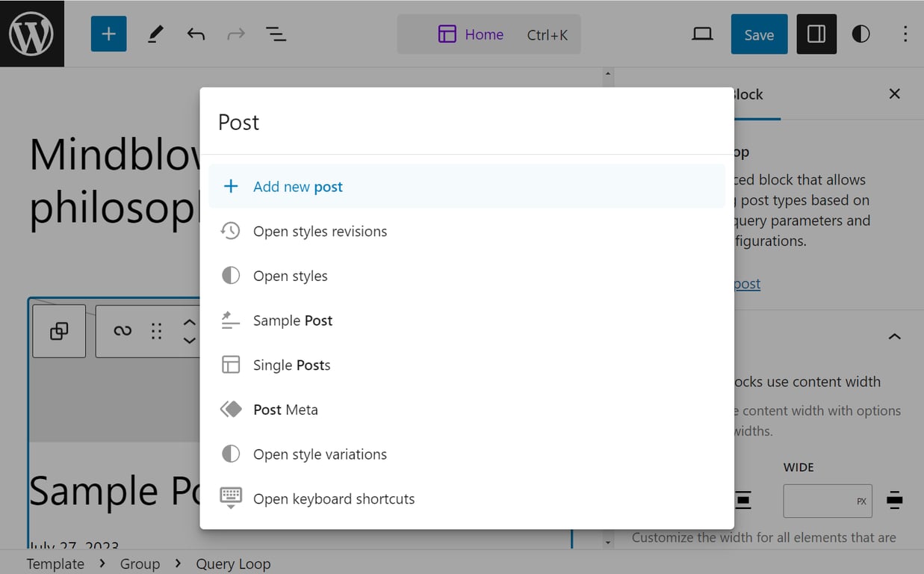The image size is (924, 574).
Task: Toggle the Settings sidebar panel icon
Action: 816,34
